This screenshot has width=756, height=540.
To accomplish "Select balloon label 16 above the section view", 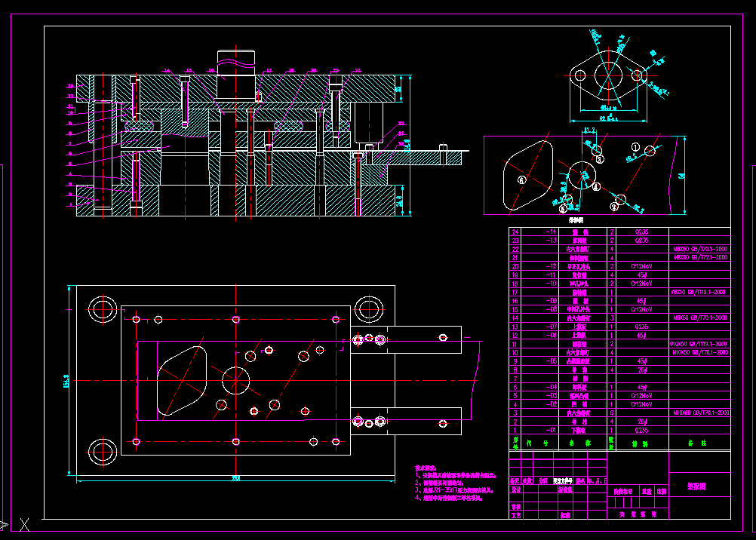I will tap(211, 71).
